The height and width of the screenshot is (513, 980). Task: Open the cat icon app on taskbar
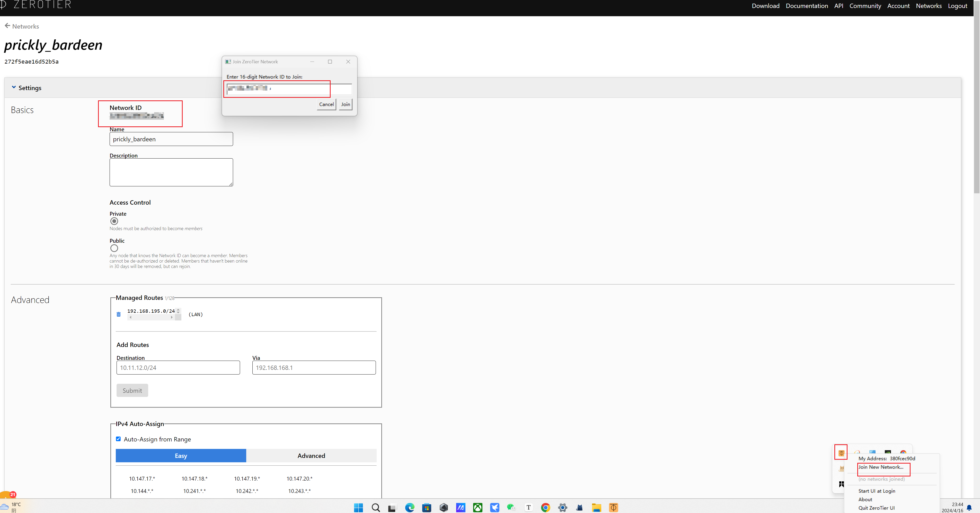[579, 507]
